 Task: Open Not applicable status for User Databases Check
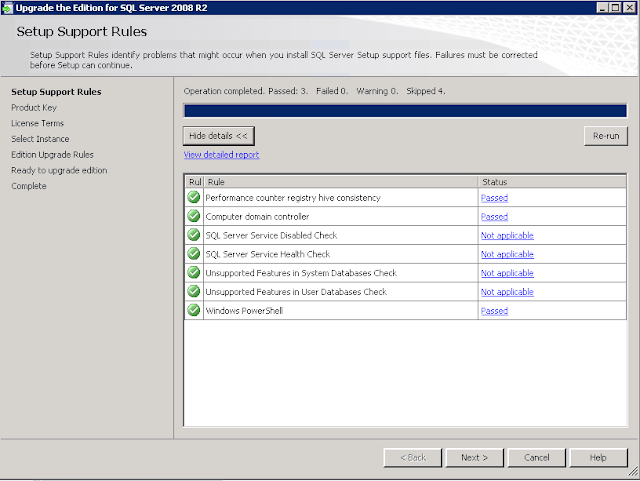(x=507, y=292)
